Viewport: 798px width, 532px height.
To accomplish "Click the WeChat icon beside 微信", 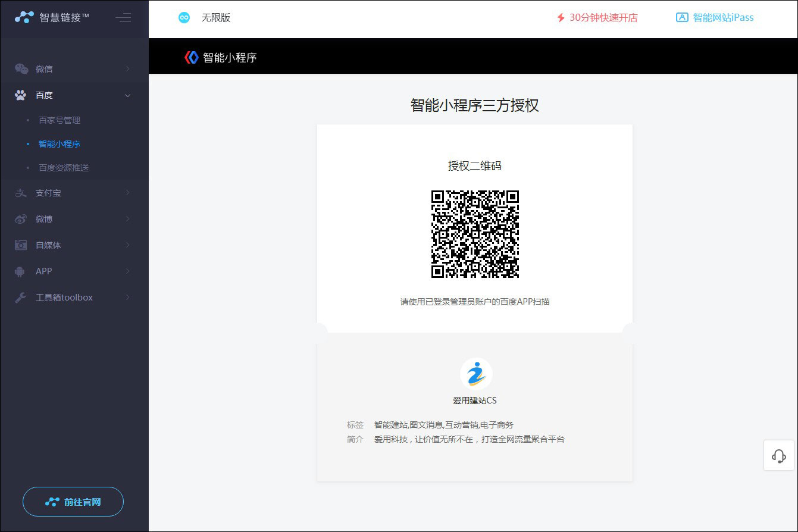I will pyautogui.click(x=21, y=69).
